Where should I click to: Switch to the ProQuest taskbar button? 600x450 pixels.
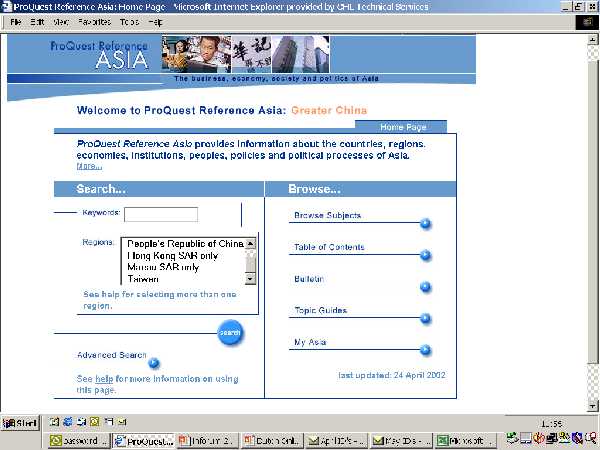click(144, 441)
